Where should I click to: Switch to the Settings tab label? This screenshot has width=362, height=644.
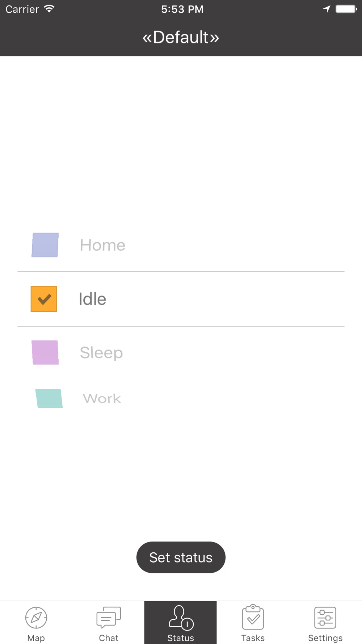[325, 638]
